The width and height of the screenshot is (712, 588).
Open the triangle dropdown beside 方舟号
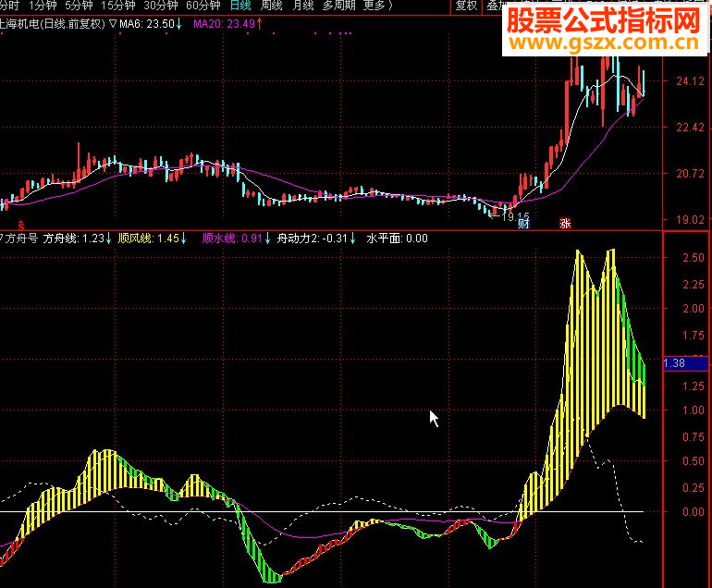point(1,238)
